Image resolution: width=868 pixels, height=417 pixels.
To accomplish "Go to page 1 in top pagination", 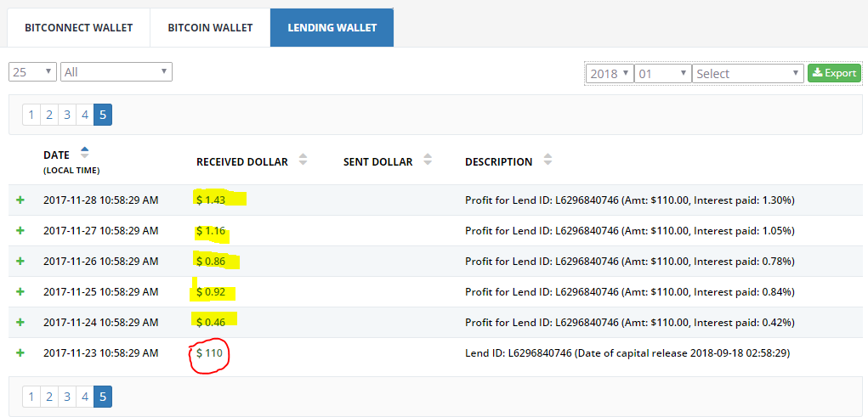I will click(x=31, y=115).
